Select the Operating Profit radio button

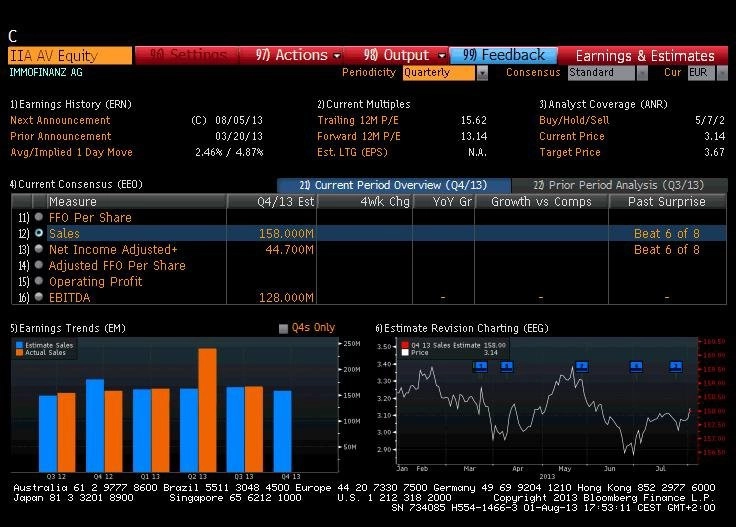pos(39,281)
